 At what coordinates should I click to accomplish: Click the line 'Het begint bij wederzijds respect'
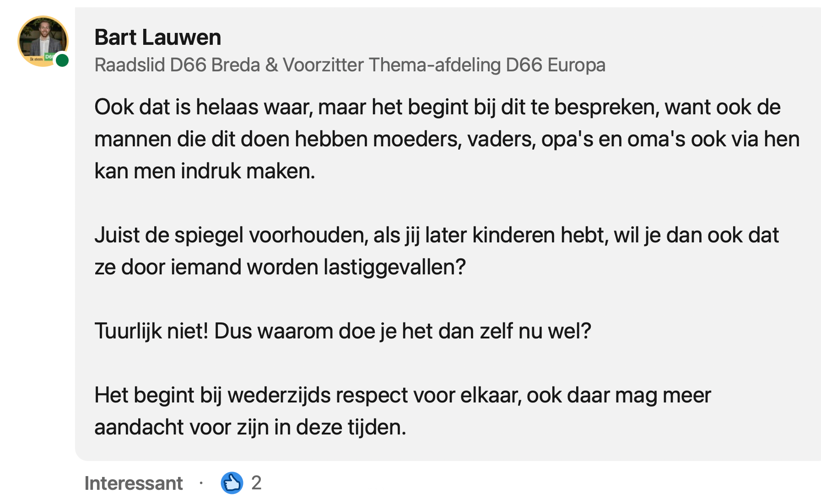pos(402,396)
